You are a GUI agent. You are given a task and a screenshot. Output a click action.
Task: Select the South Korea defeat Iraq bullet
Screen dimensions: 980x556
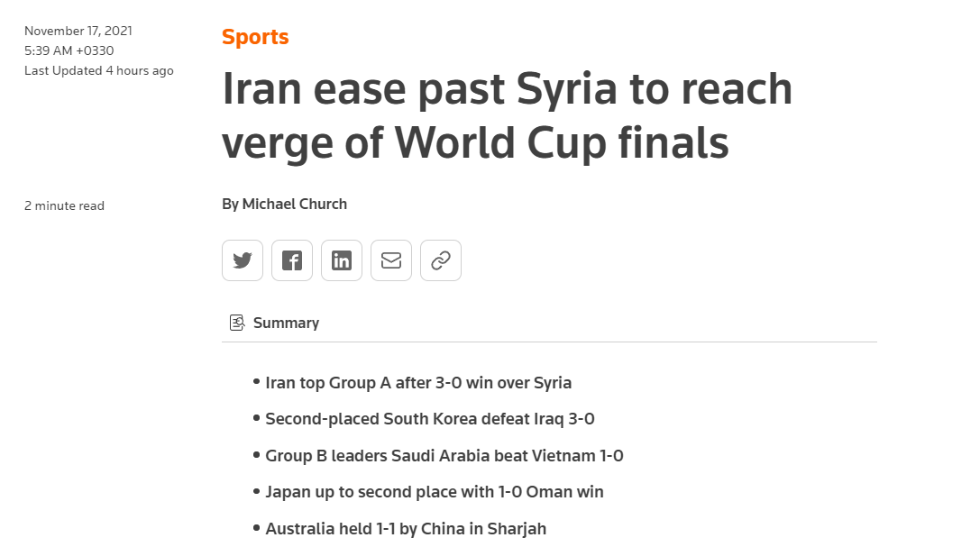pos(430,419)
